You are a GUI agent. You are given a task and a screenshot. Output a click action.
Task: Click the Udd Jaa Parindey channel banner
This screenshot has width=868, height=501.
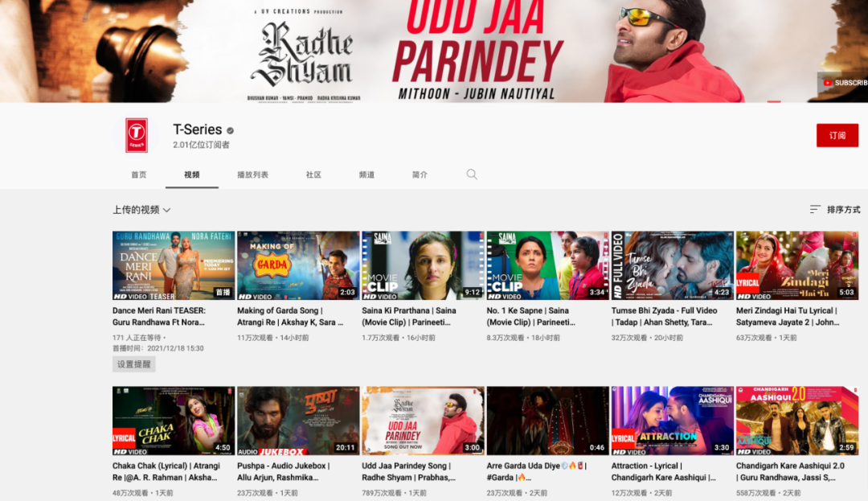[x=434, y=51]
